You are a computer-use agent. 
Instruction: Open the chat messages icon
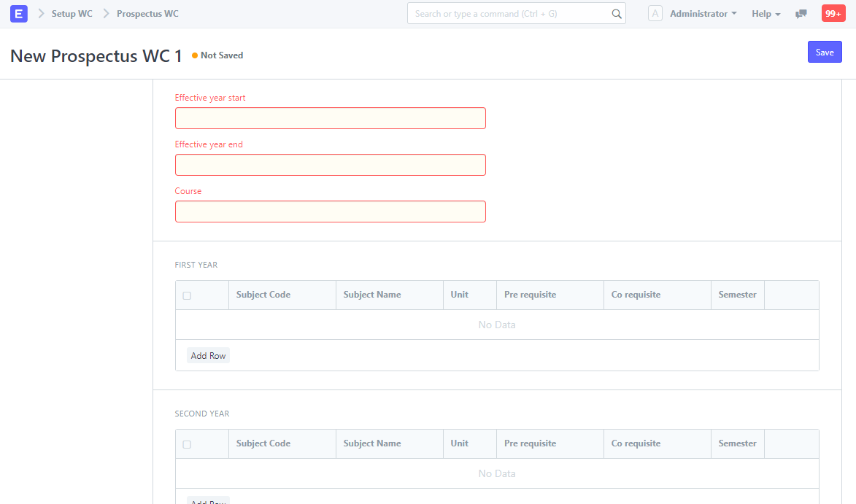[801, 14]
